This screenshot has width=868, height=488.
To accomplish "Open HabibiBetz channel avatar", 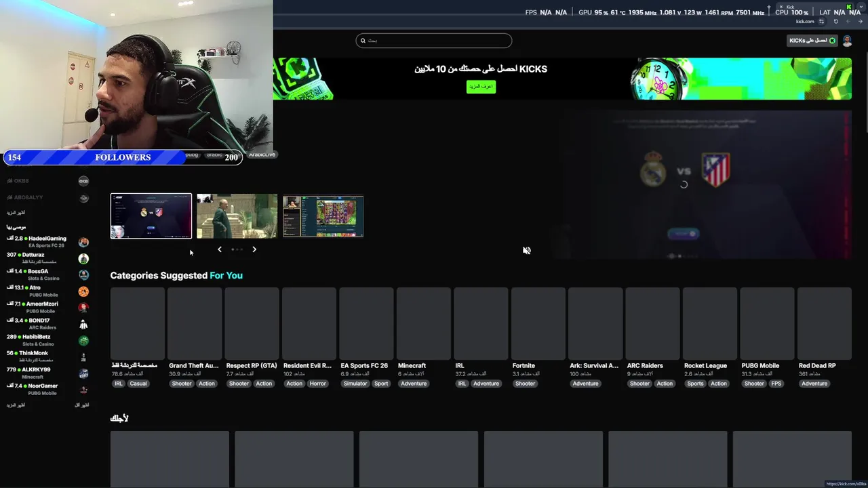I will 83,340.
